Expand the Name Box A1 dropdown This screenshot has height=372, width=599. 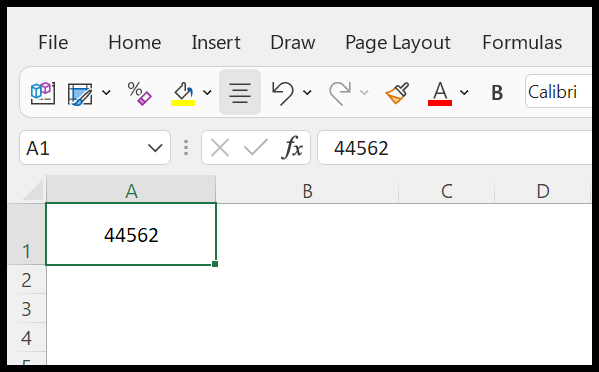click(x=155, y=148)
